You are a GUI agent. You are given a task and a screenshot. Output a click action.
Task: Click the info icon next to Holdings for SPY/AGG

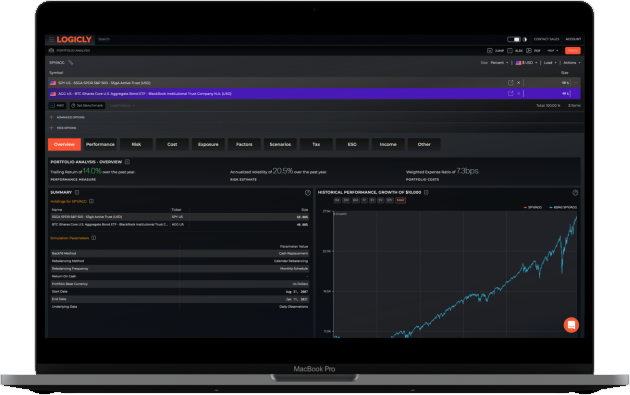coord(92,201)
